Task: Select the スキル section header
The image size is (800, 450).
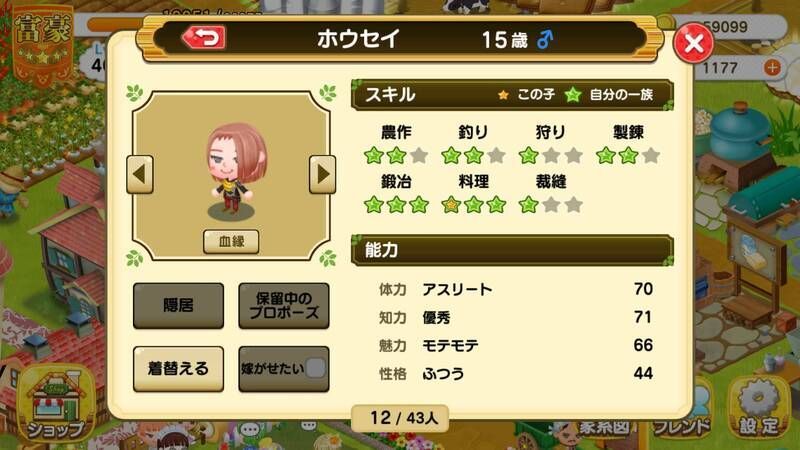Action: (x=512, y=95)
